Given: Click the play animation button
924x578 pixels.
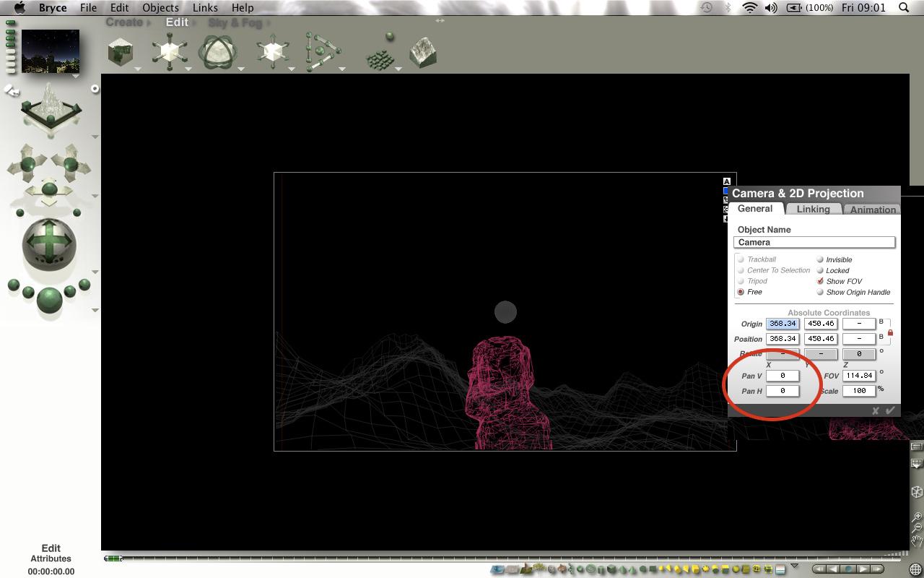Looking at the screenshot, I should 863,569.
